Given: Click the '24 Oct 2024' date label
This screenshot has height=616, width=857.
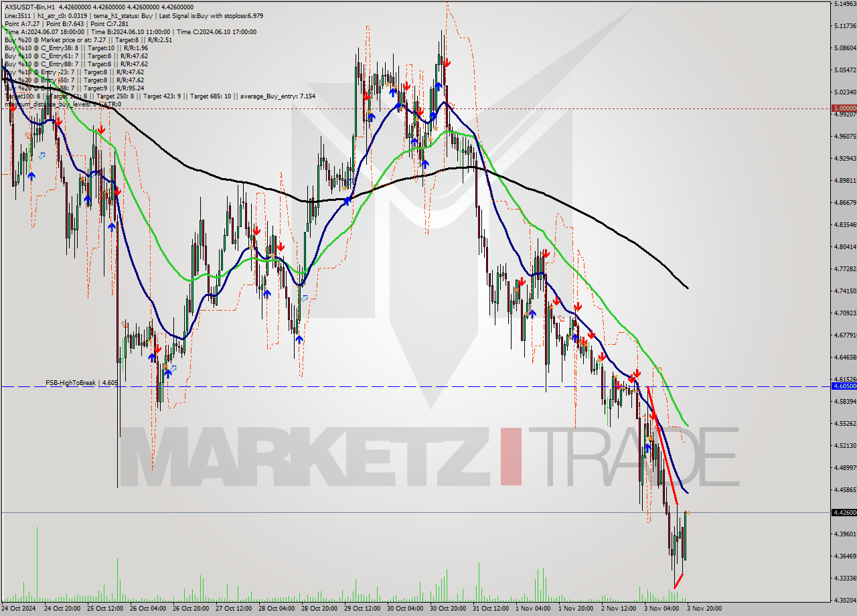Looking at the screenshot, I should [18, 609].
